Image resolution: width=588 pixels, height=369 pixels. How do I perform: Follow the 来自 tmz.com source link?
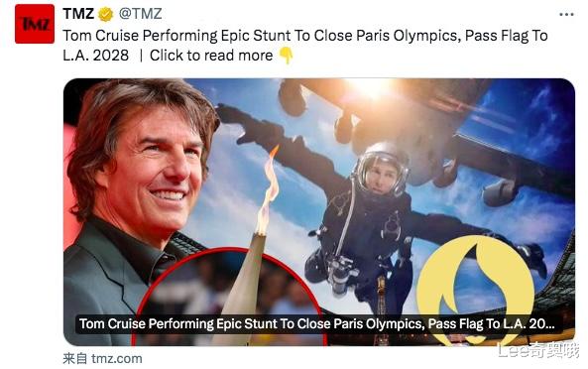pyautogui.click(x=102, y=358)
